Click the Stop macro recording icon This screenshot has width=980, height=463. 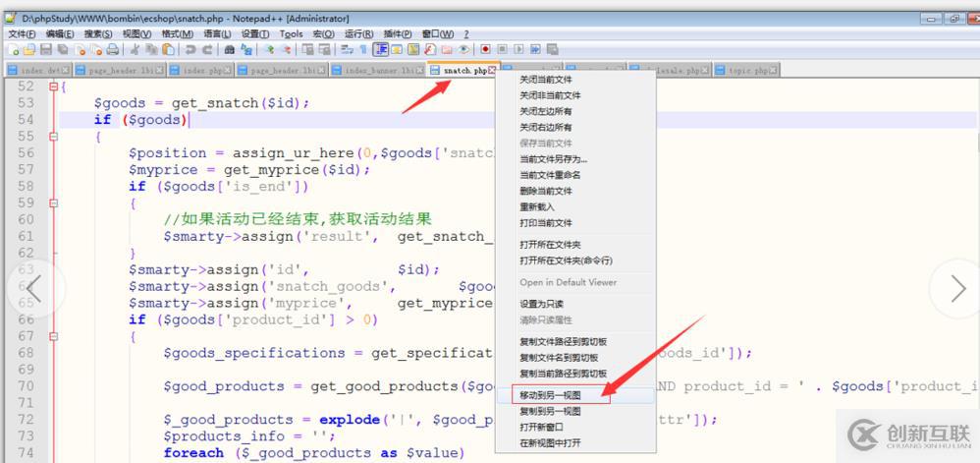502,50
